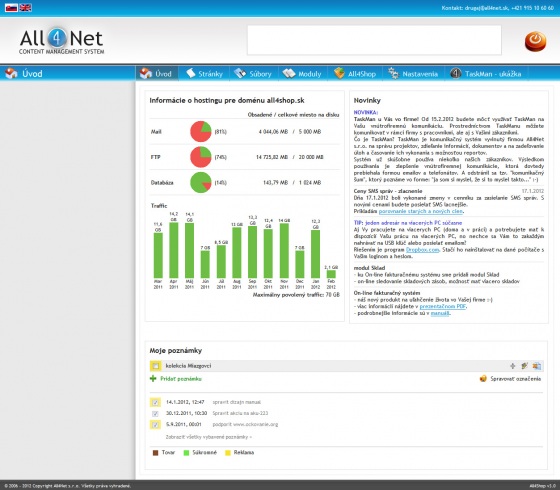Switch language with the British flag icon
The image size is (560, 490).
(x=25, y=8)
